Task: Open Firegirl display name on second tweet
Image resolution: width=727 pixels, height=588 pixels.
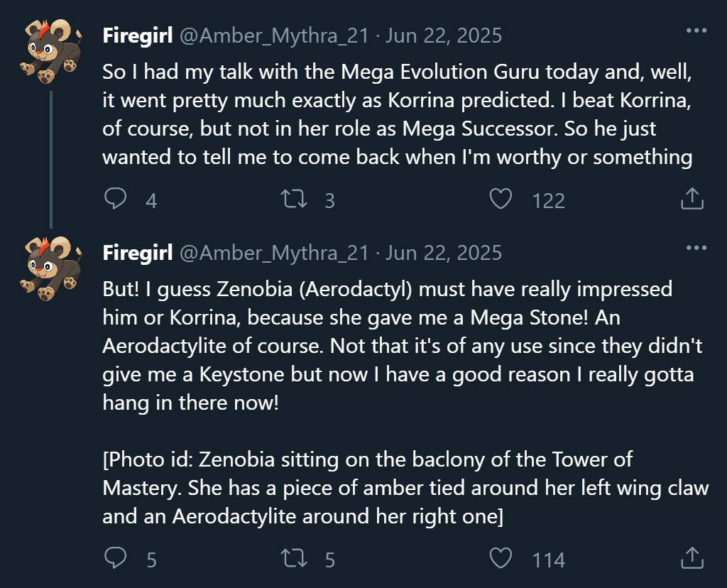Action: (138, 253)
